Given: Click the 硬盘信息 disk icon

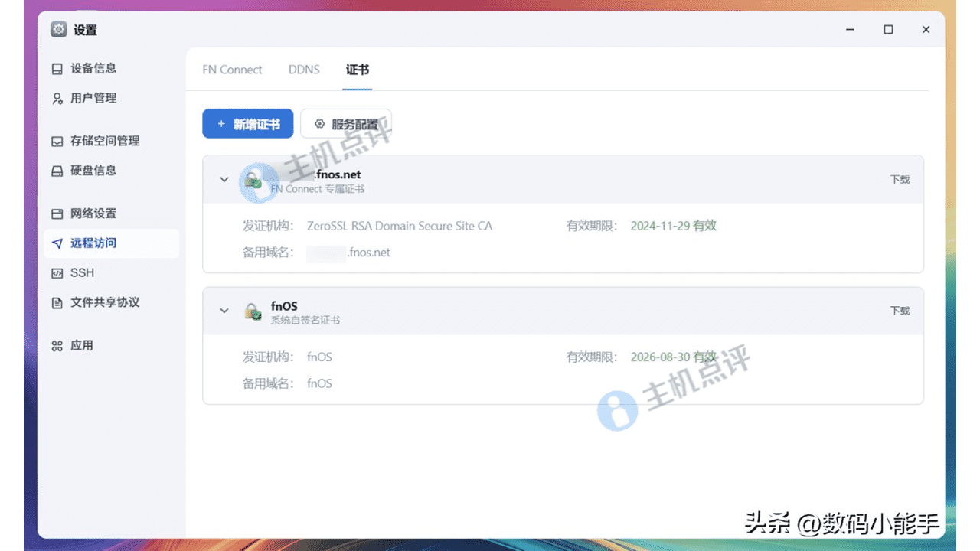Looking at the screenshot, I should 57,171.
